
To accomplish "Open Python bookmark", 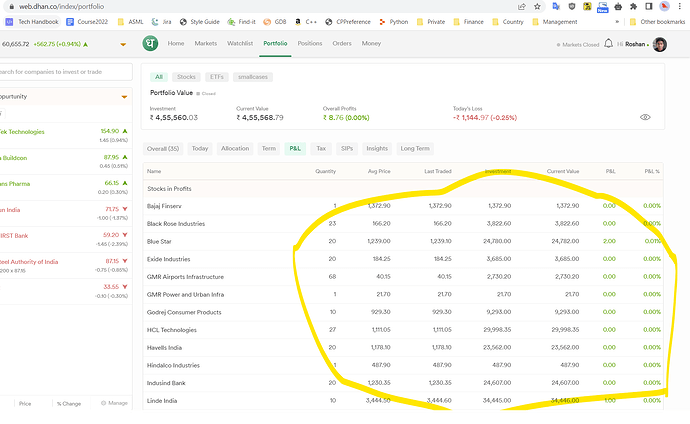I will click(393, 22).
